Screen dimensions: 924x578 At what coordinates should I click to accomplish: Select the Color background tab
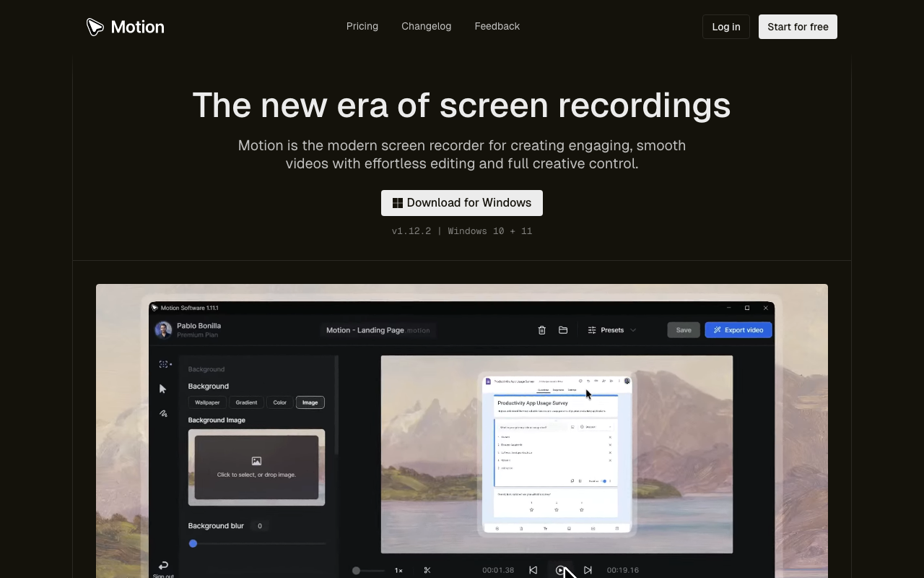[x=279, y=402]
